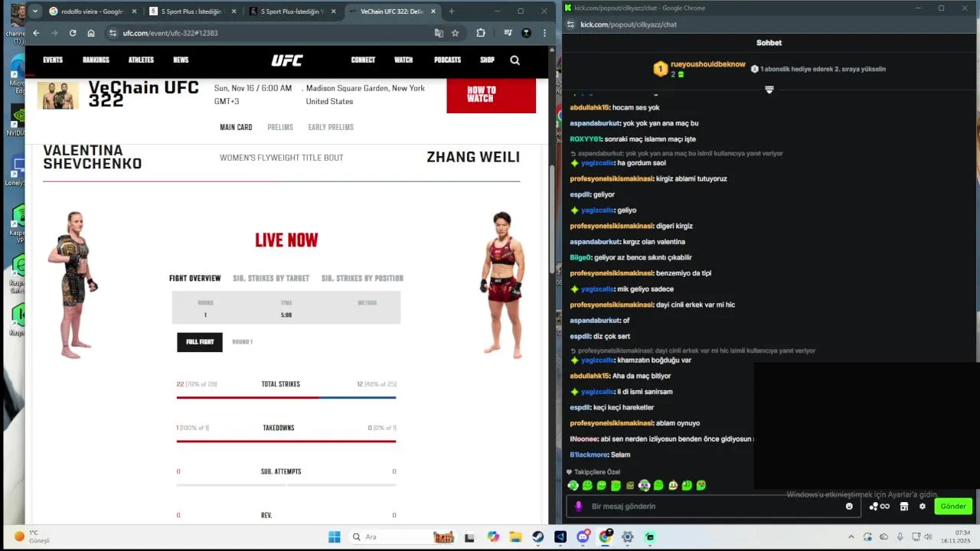Open Chrome media control icon
Screen dimensions: 980x551
(508, 33)
